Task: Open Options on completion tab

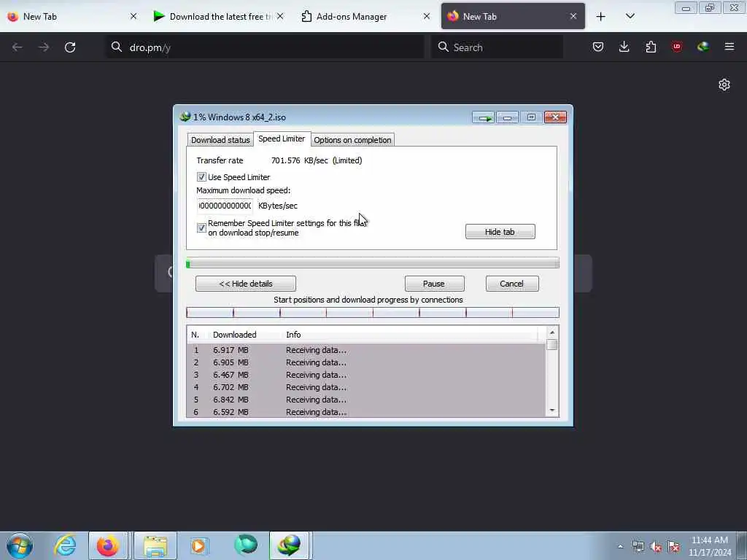Action: tap(352, 140)
